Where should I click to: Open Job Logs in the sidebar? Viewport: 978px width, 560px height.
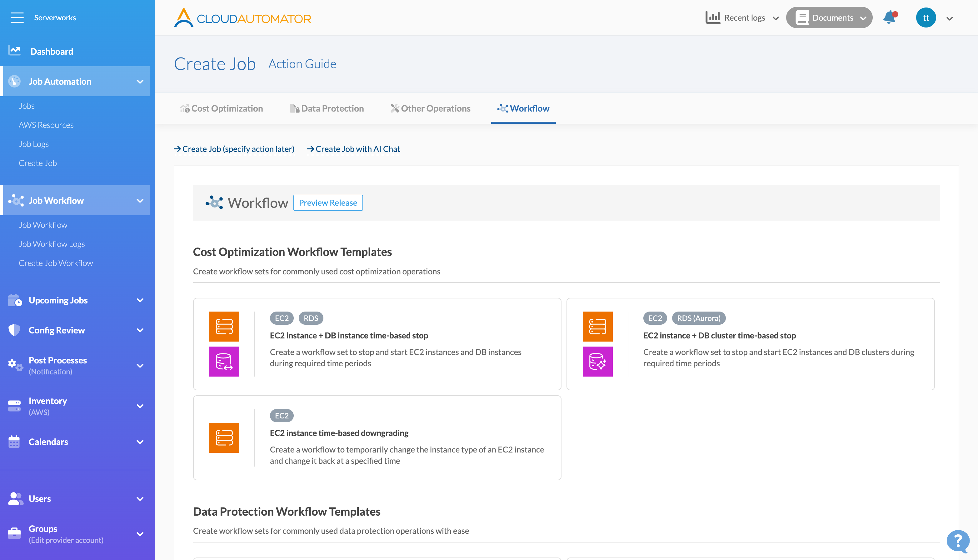point(34,144)
